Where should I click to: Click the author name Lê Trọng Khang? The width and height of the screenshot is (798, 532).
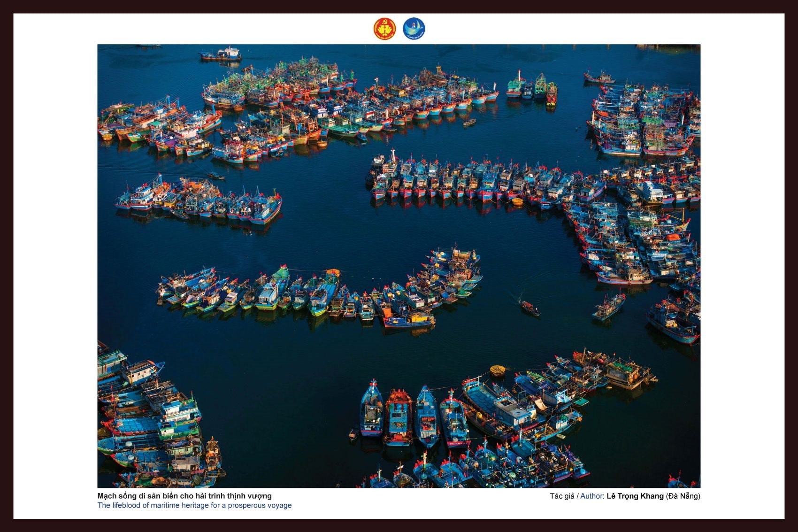(635, 496)
